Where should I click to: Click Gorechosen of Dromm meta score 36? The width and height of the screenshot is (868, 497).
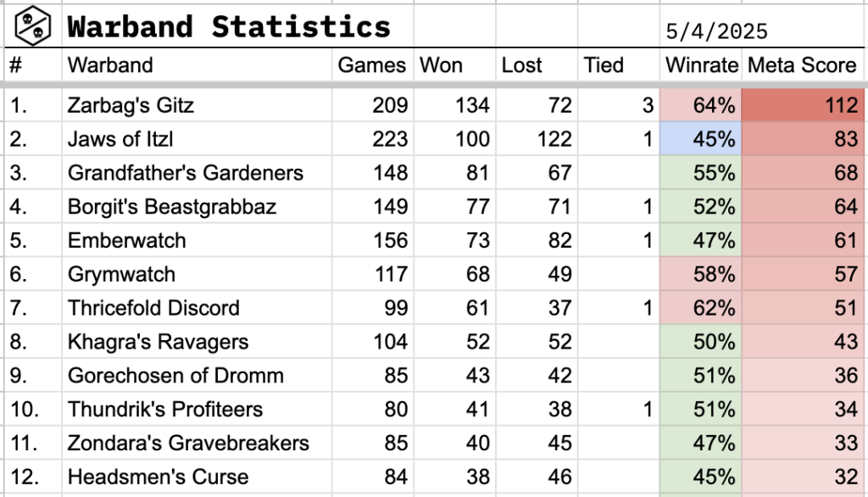(x=803, y=375)
